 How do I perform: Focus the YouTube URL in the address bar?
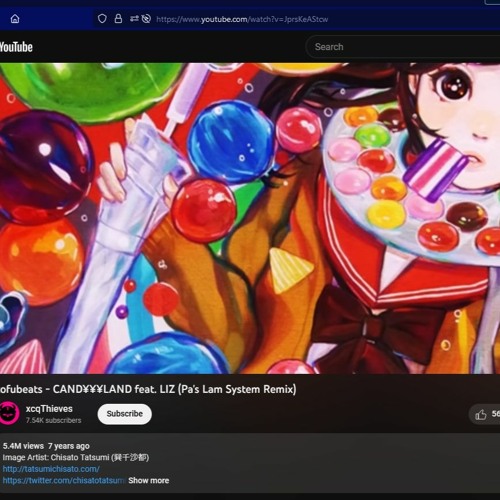242,19
